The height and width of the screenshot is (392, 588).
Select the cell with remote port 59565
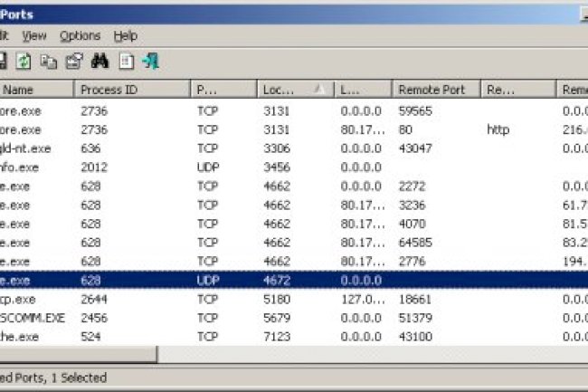pos(415,111)
